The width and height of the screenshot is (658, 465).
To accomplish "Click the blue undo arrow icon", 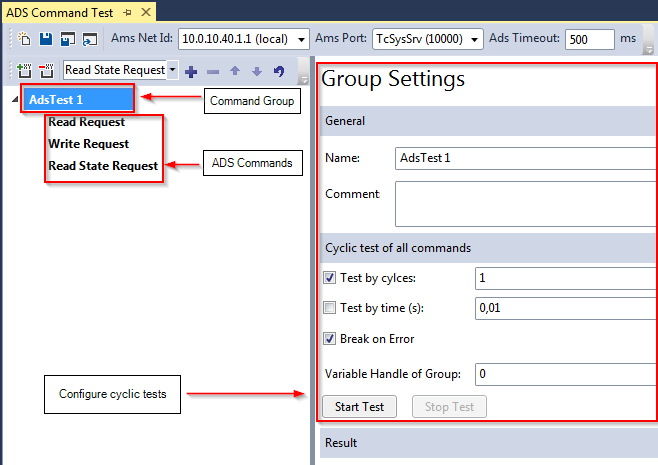I will 279,71.
